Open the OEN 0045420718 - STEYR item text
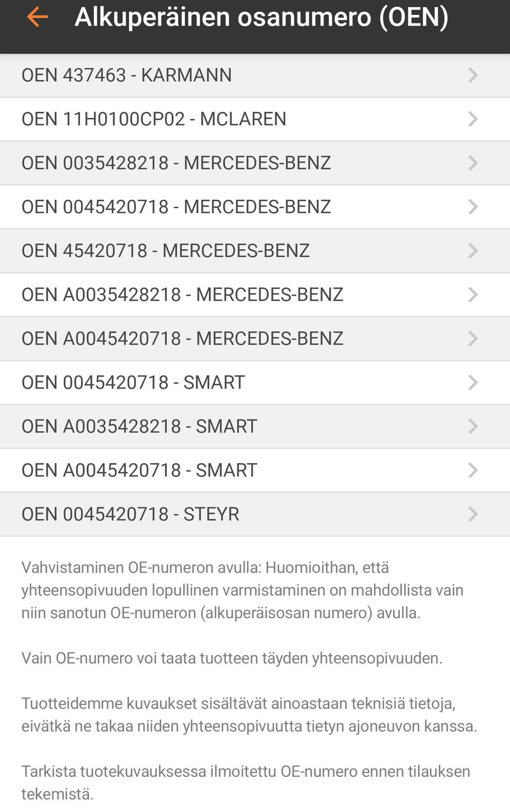Viewport: 510px width, 812px height. click(x=131, y=514)
